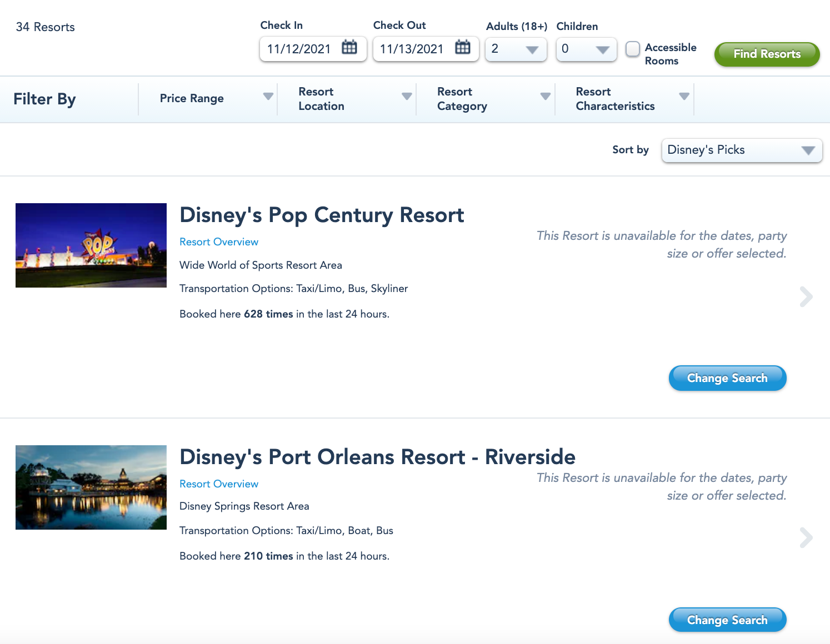The width and height of the screenshot is (830, 644).
Task: Click the Pop Century Resort thumbnail image
Action: pyautogui.click(x=91, y=245)
